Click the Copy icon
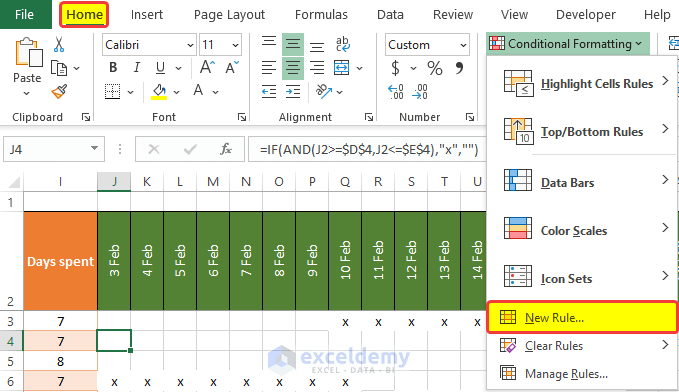Screen dimensions: 679x392 tap(59, 68)
